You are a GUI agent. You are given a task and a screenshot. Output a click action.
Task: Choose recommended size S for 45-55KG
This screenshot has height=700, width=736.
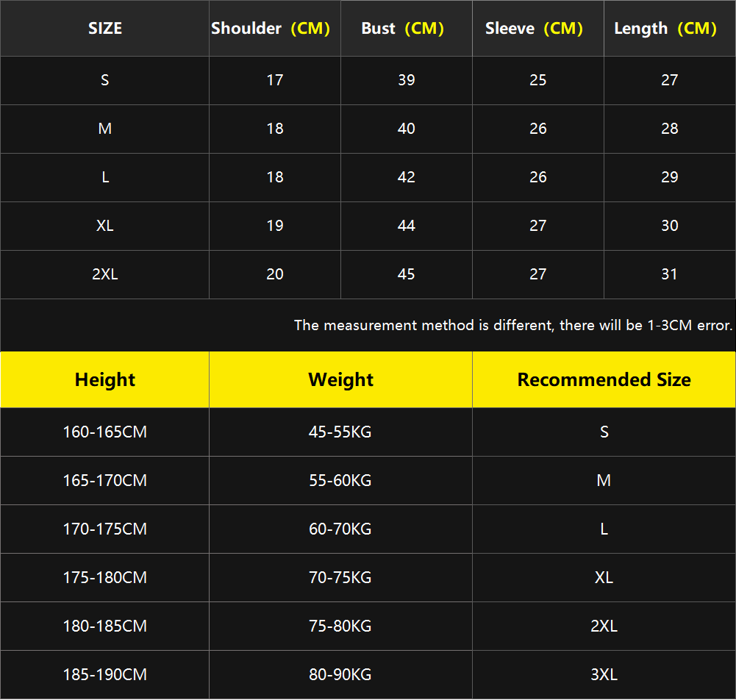click(604, 432)
